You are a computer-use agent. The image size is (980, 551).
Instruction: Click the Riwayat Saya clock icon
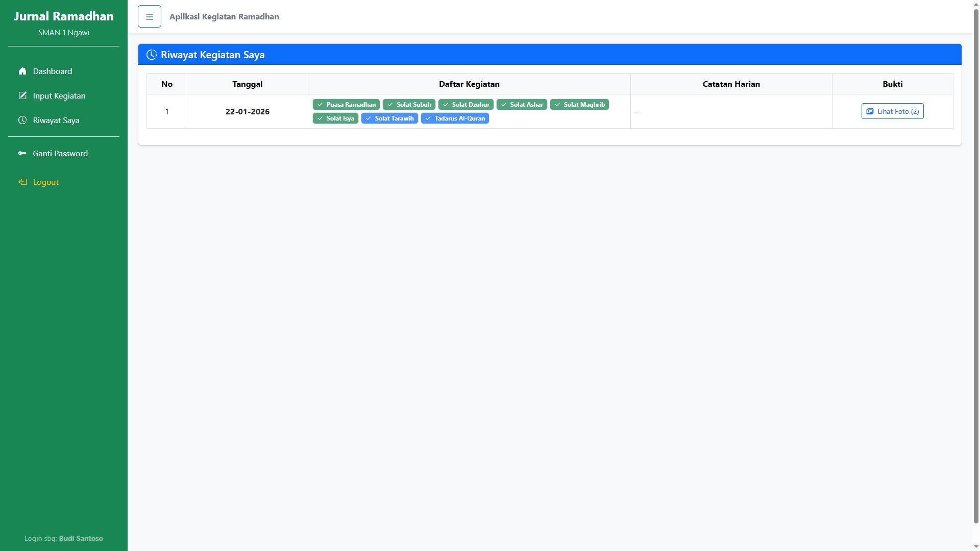click(x=22, y=120)
